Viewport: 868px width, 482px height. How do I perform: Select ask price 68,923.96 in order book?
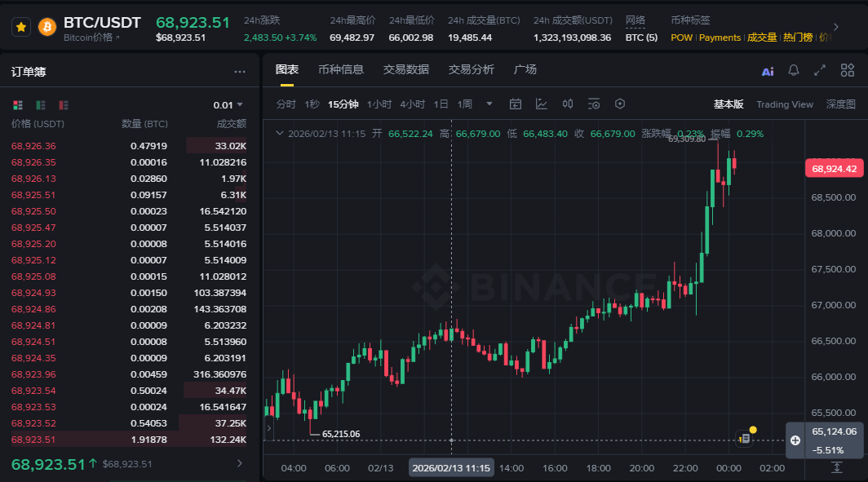(x=33, y=374)
